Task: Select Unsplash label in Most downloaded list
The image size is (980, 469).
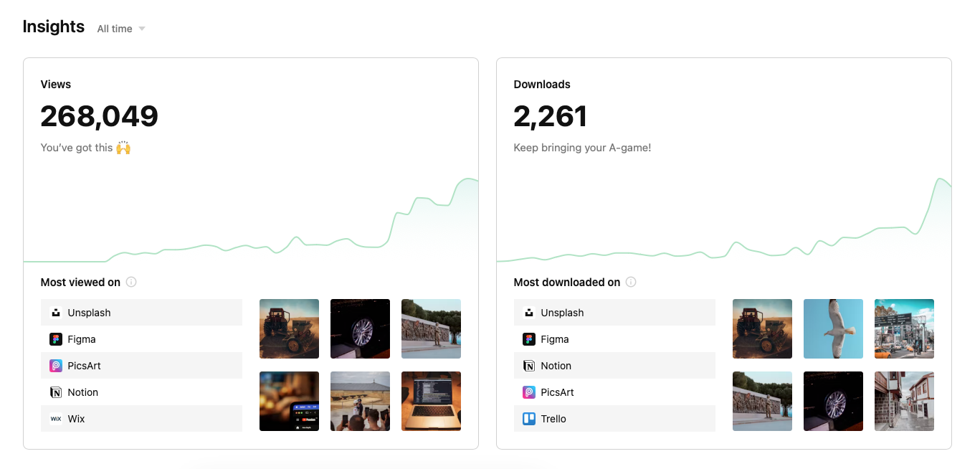Action: tap(563, 313)
